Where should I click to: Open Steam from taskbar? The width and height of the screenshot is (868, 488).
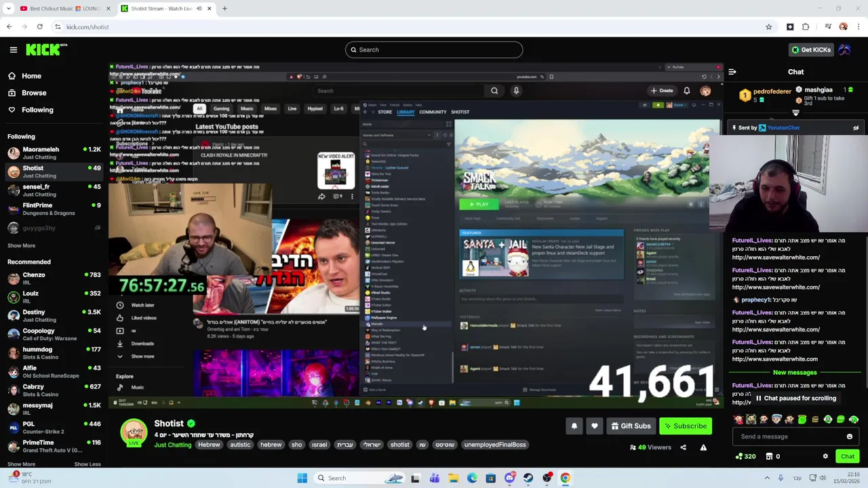pyautogui.click(x=528, y=478)
